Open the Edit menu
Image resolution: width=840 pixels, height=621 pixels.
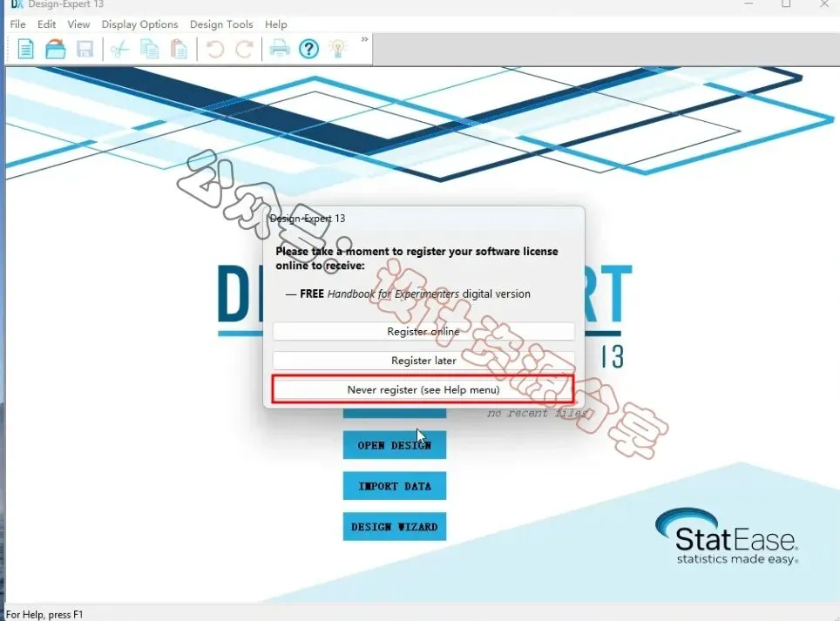(46, 24)
